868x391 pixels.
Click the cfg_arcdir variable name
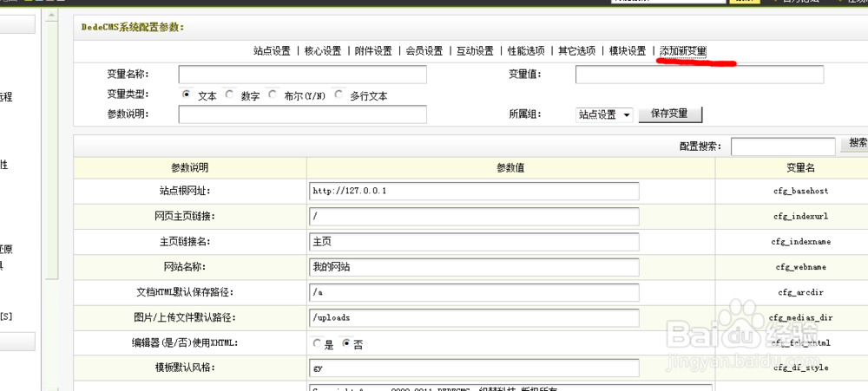point(800,292)
